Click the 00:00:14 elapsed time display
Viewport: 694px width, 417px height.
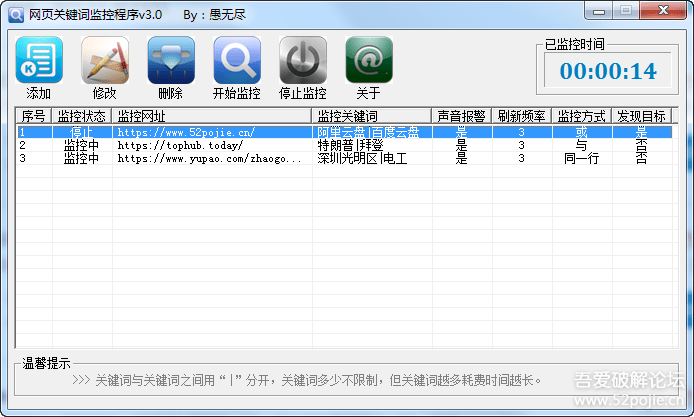tap(608, 71)
